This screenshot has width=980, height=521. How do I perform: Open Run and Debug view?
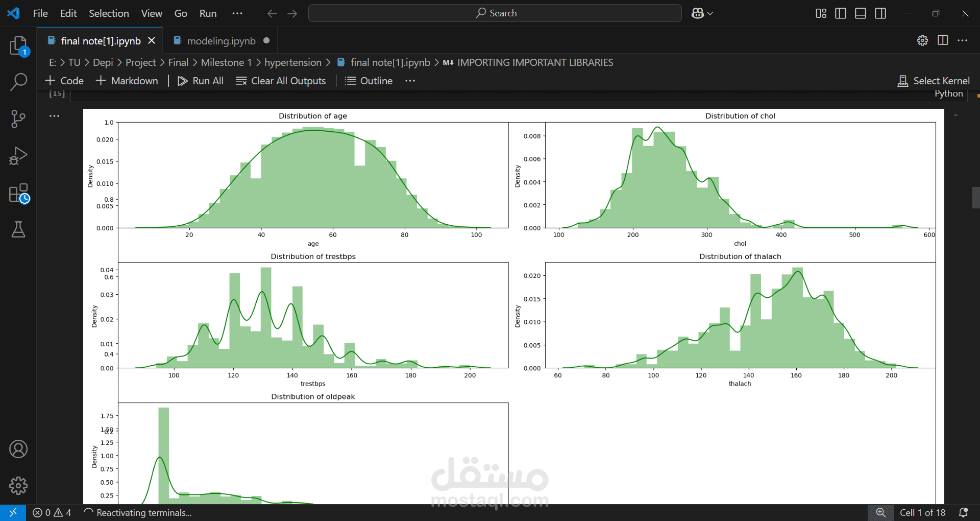tap(18, 156)
